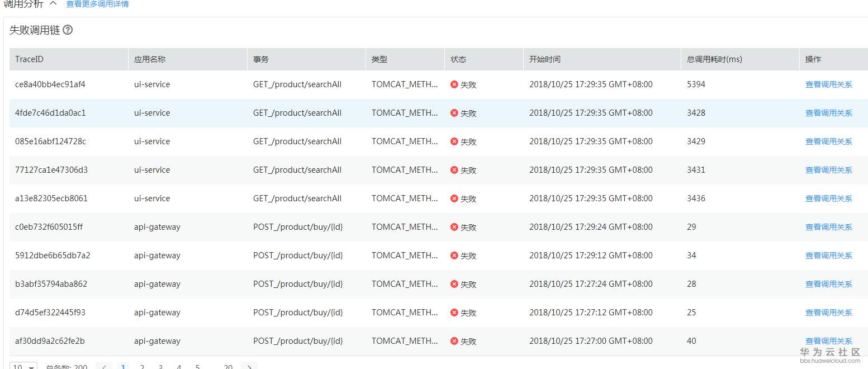Select TraceID d74d5ef322445f93 cell
This screenshot has height=369, width=868.
50,313
